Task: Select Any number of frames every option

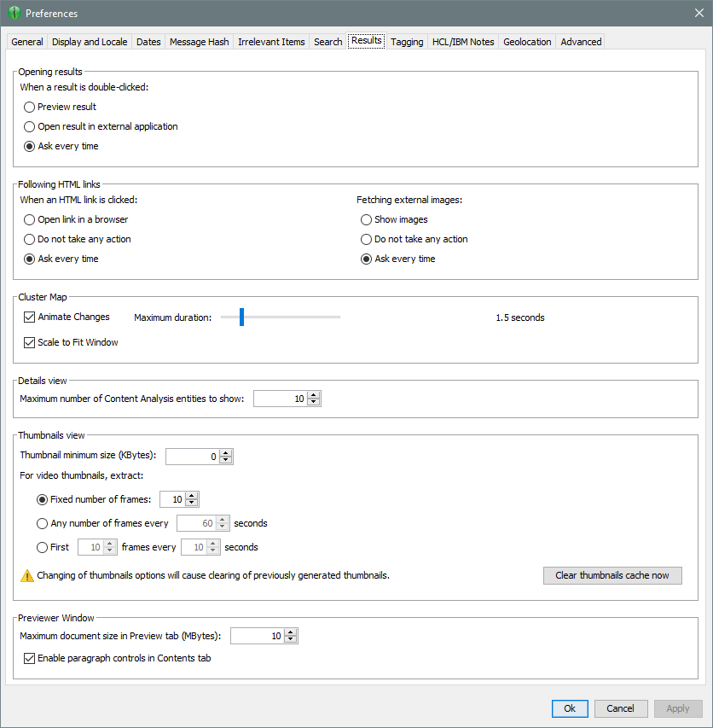Action: (43, 523)
